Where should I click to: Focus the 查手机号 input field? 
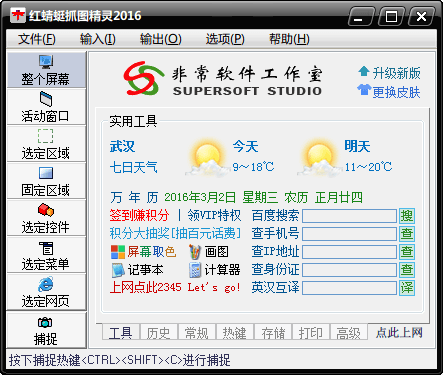pyautogui.click(x=350, y=234)
